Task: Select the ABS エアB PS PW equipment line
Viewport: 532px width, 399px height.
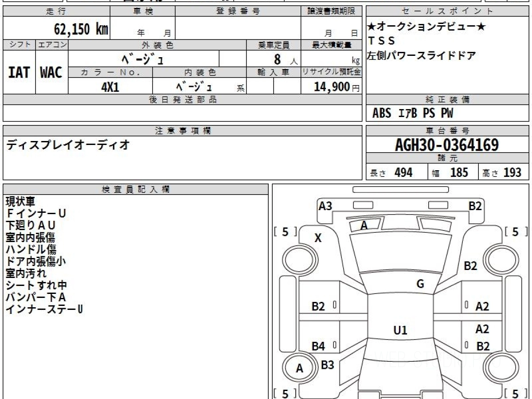Action: (413, 113)
